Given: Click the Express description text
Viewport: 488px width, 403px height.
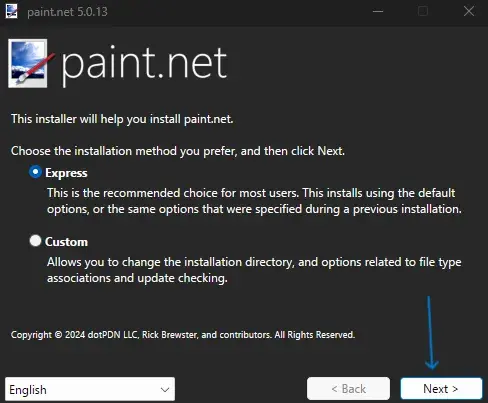Looking at the screenshot, I should [254, 201].
